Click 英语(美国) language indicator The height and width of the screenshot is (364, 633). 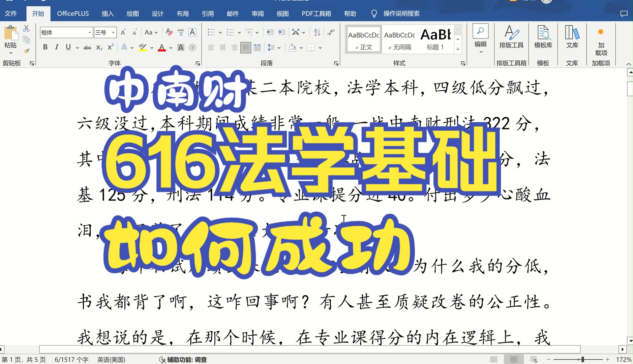tap(111, 360)
